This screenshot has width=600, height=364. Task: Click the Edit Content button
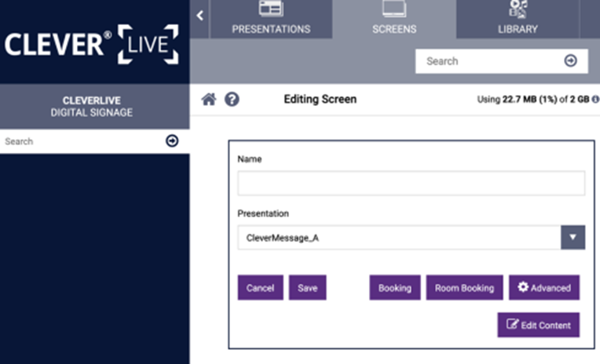coord(539,325)
